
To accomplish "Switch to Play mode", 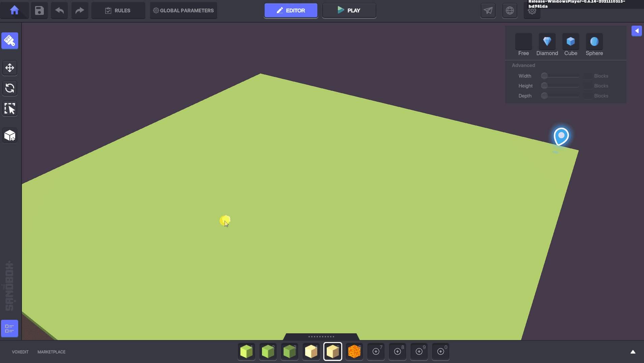I will coord(349,10).
